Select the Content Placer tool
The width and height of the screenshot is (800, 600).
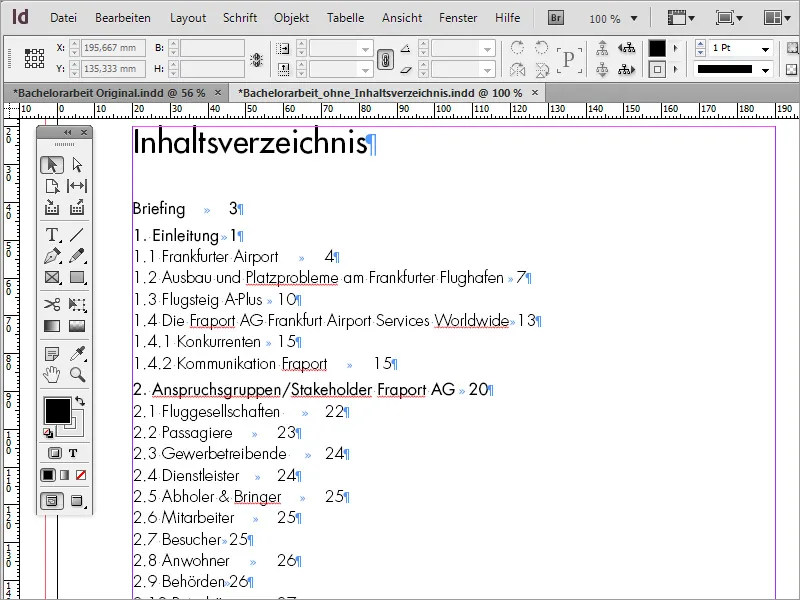point(77,207)
